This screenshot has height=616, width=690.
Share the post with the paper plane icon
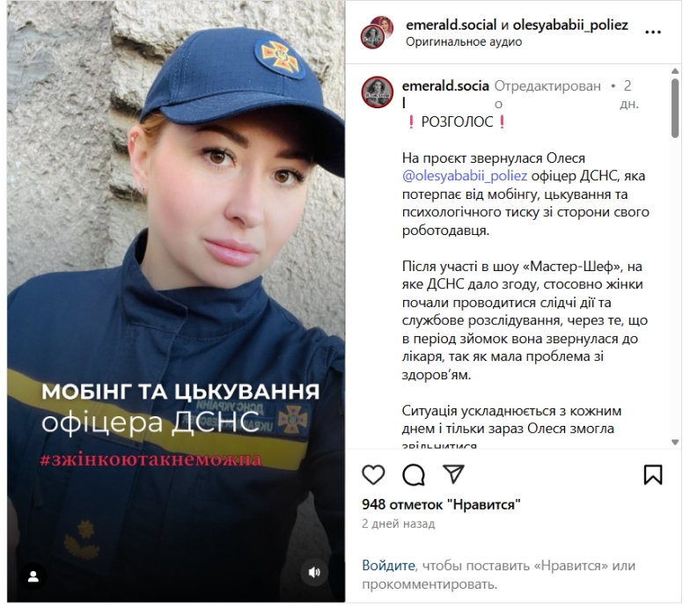coord(453,473)
